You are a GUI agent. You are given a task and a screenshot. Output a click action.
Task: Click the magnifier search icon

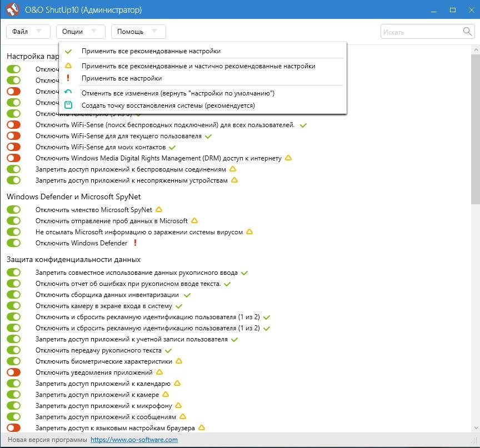(467, 31)
